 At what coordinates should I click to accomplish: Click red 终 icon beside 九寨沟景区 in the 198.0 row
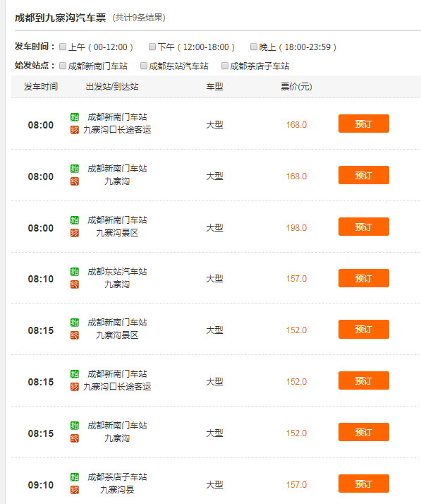point(75,233)
